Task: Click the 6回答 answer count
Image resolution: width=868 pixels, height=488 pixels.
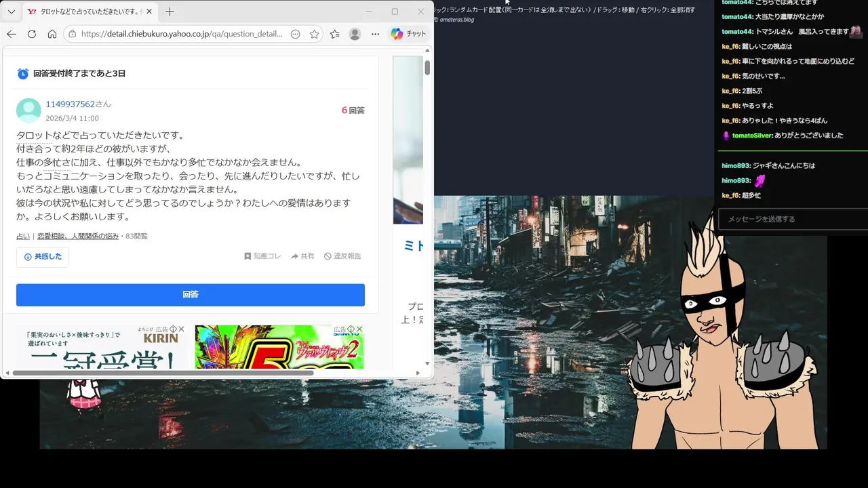Action: 353,110
